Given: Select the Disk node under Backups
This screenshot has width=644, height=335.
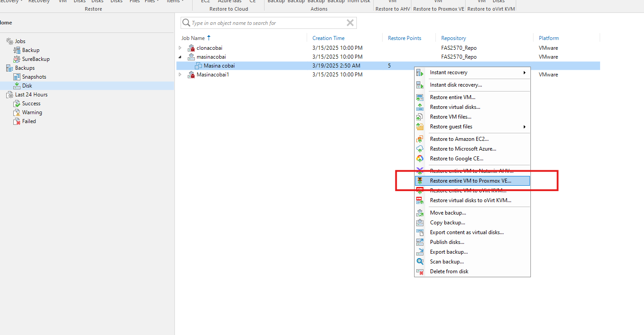Looking at the screenshot, I should click(x=27, y=86).
